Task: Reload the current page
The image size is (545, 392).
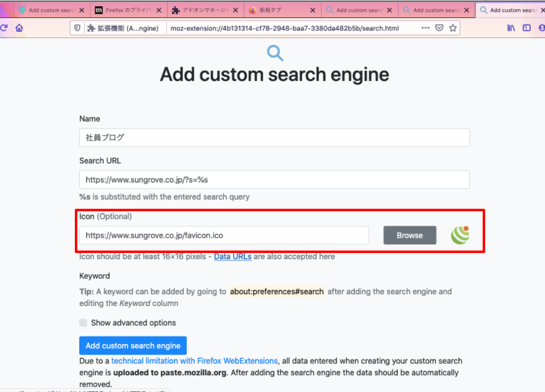Action: coord(4,28)
